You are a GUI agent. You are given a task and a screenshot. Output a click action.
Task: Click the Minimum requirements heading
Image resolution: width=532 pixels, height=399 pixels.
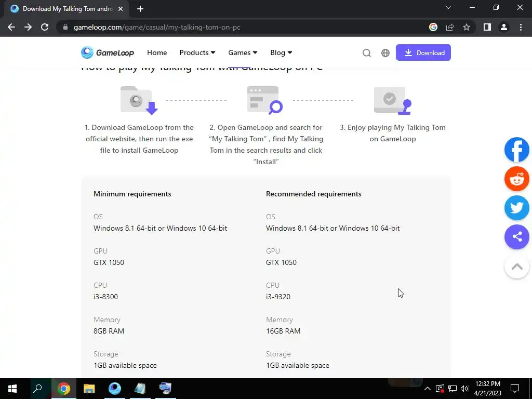click(x=132, y=194)
